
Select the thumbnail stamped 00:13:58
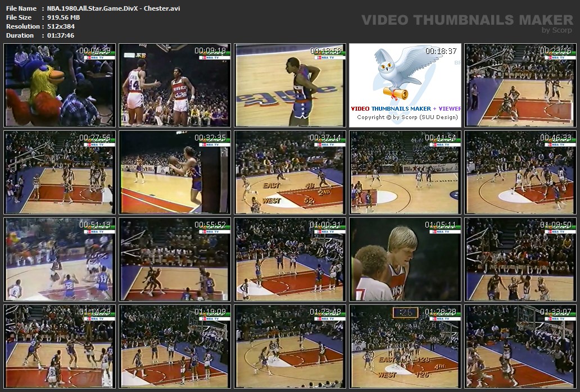pyautogui.click(x=290, y=85)
